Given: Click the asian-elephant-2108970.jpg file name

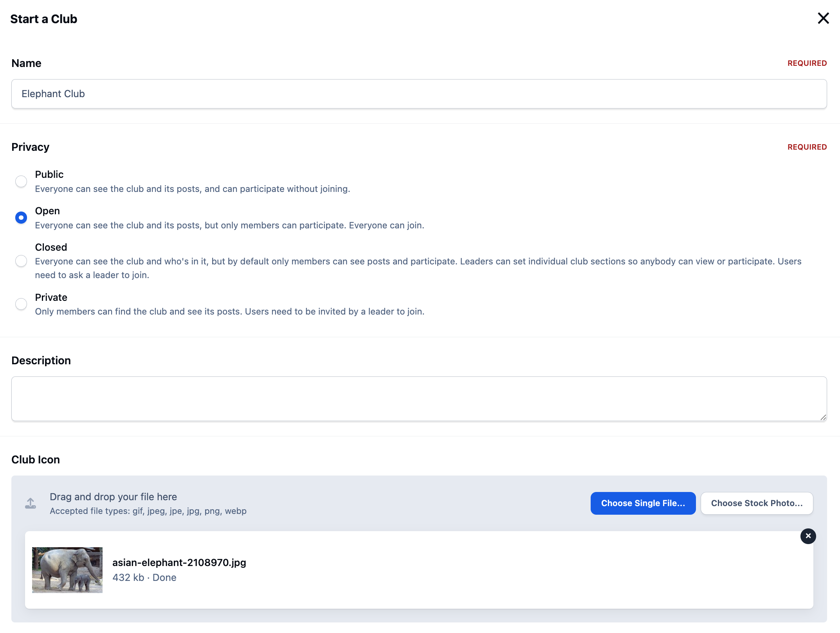Looking at the screenshot, I should [x=179, y=562].
